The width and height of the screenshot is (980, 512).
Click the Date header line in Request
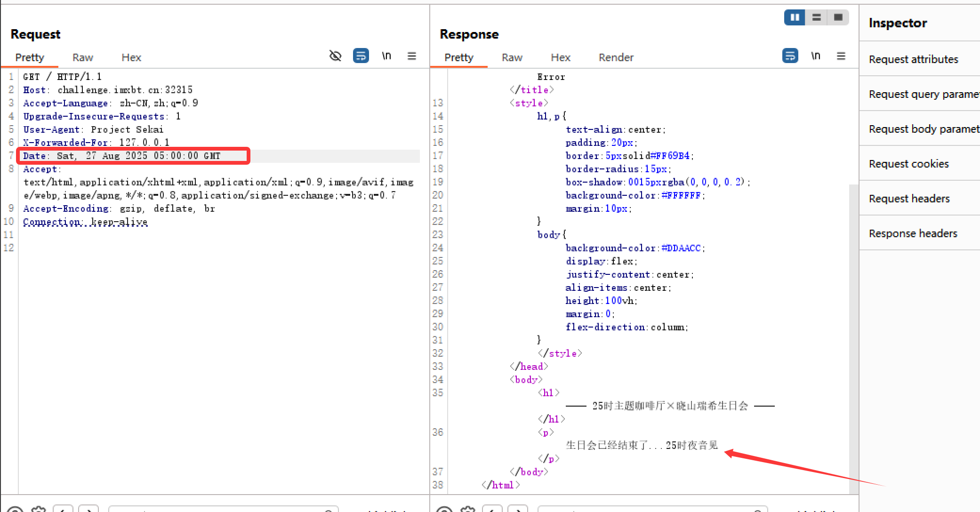(x=122, y=156)
